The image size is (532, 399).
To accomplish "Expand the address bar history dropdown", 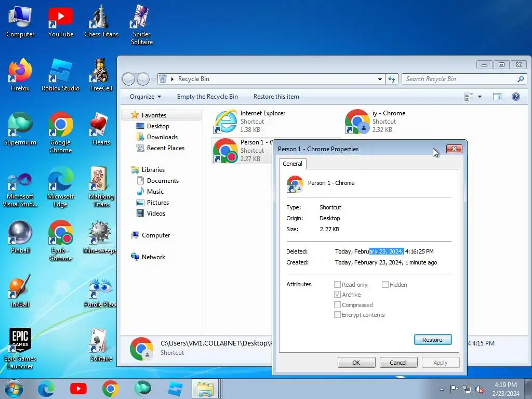I will tap(380, 79).
